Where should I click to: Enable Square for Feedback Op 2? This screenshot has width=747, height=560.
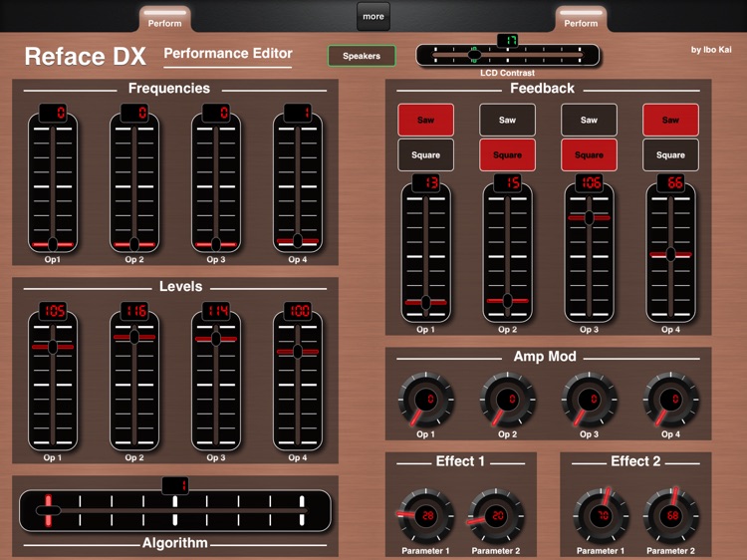(x=507, y=154)
